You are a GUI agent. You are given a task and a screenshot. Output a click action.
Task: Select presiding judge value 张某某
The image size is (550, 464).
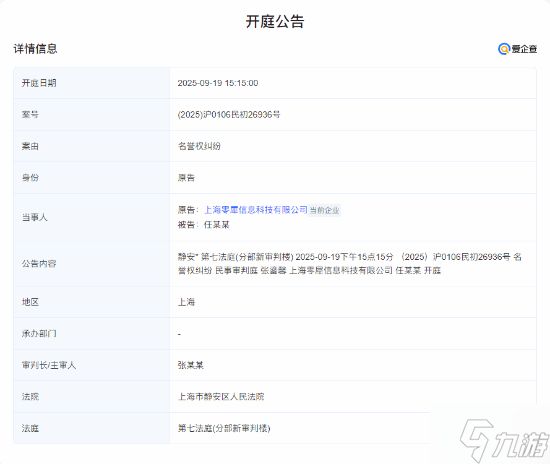[x=190, y=365]
